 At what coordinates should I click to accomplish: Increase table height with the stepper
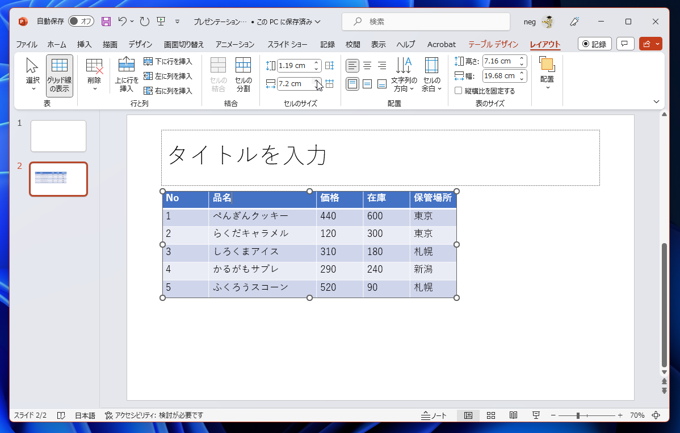tap(522, 59)
